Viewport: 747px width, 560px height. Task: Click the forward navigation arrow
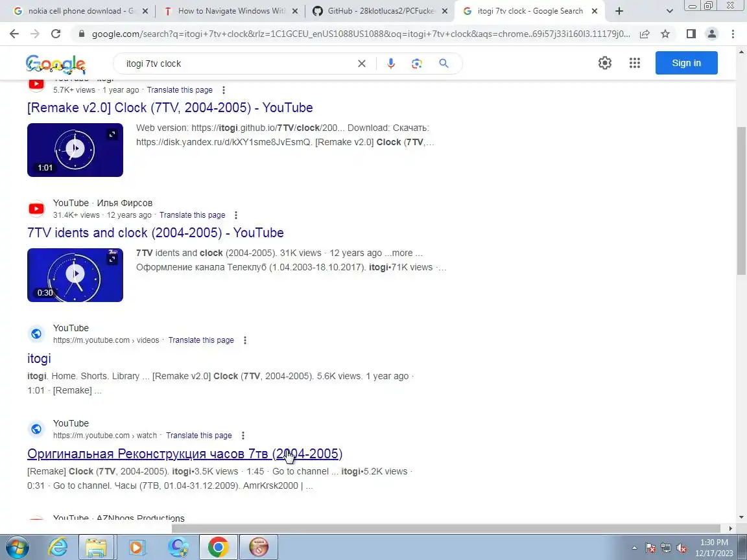coord(35,34)
